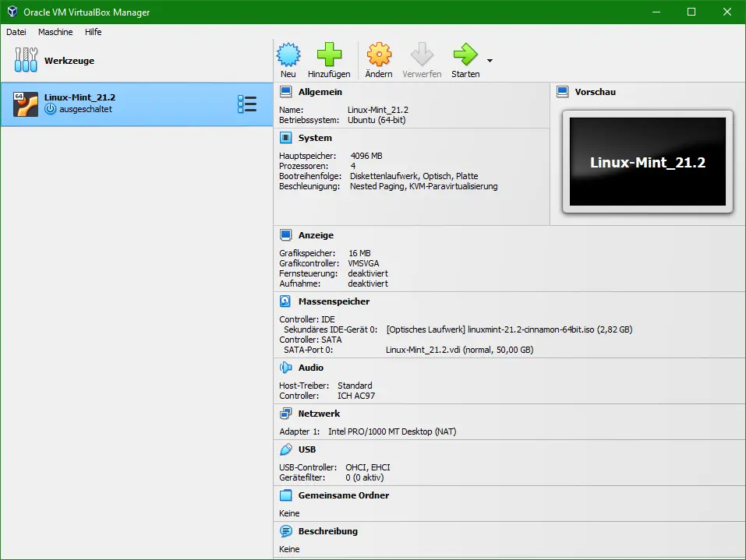Open settings via the Ändern gear icon
Viewport: 746px width, 560px height.
[378, 55]
